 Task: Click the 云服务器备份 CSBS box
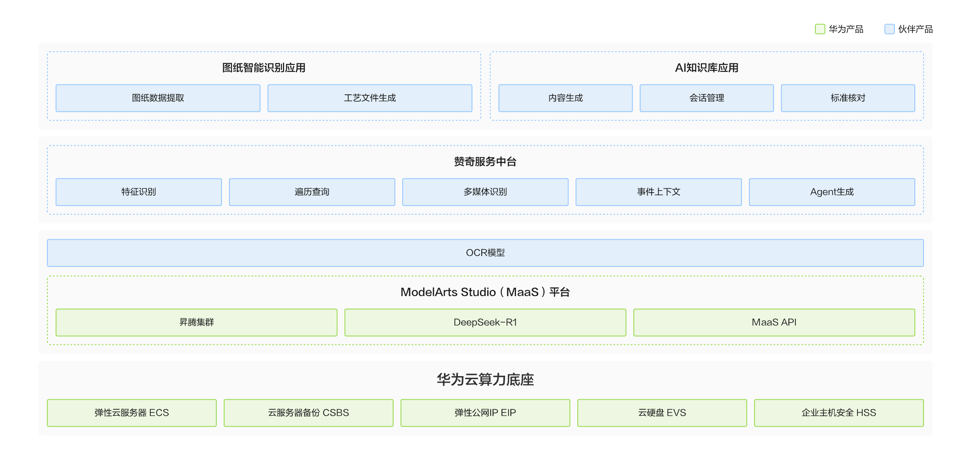click(x=308, y=413)
